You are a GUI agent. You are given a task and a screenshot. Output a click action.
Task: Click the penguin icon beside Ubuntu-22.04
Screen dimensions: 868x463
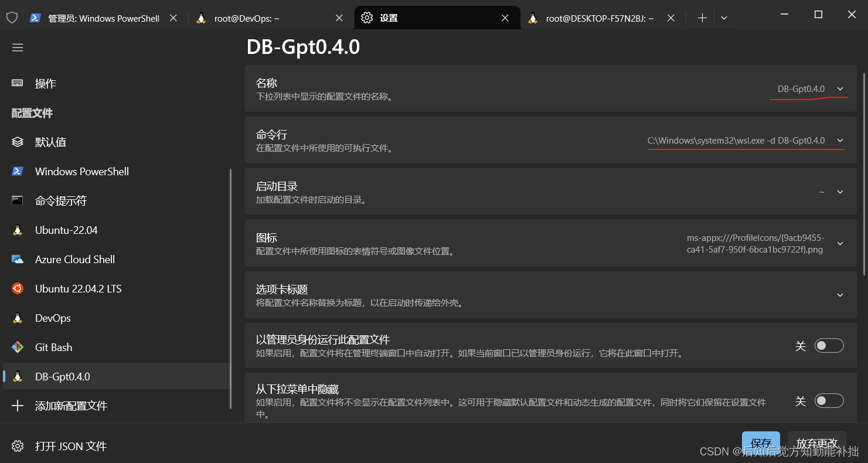18,230
